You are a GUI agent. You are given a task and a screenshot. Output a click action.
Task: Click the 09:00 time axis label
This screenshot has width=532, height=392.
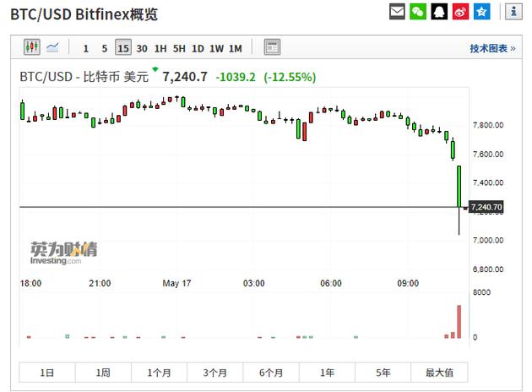click(x=408, y=283)
